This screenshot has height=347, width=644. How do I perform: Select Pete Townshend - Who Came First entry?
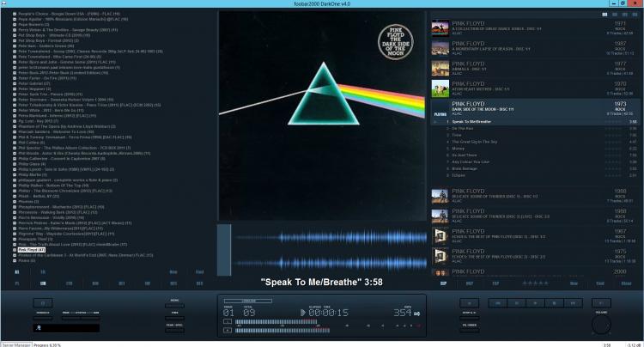pyautogui.click(x=59, y=57)
